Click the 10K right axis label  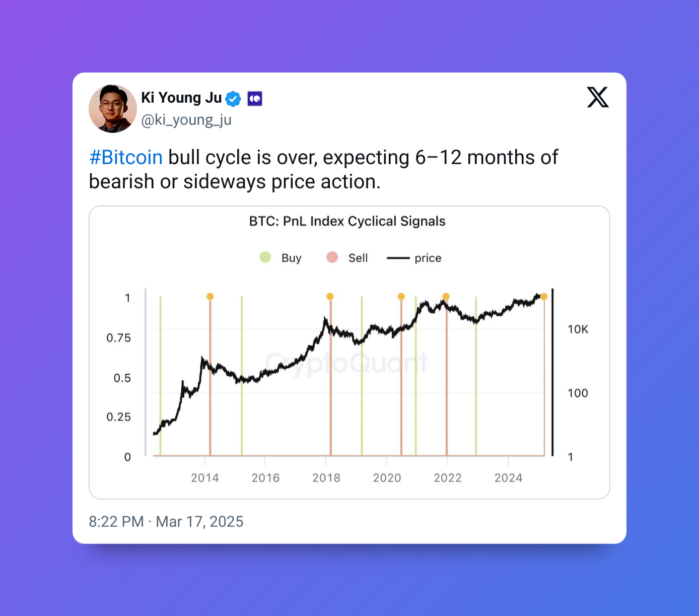coord(578,329)
